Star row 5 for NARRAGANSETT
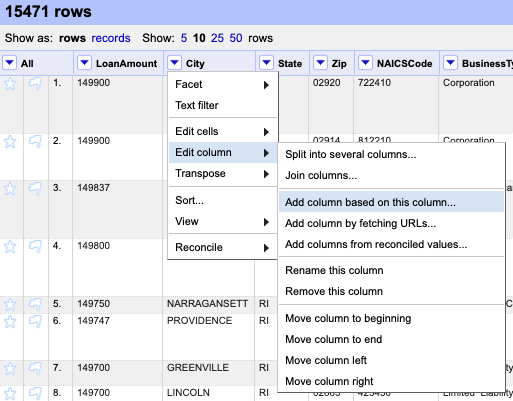 [x=10, y=304]
